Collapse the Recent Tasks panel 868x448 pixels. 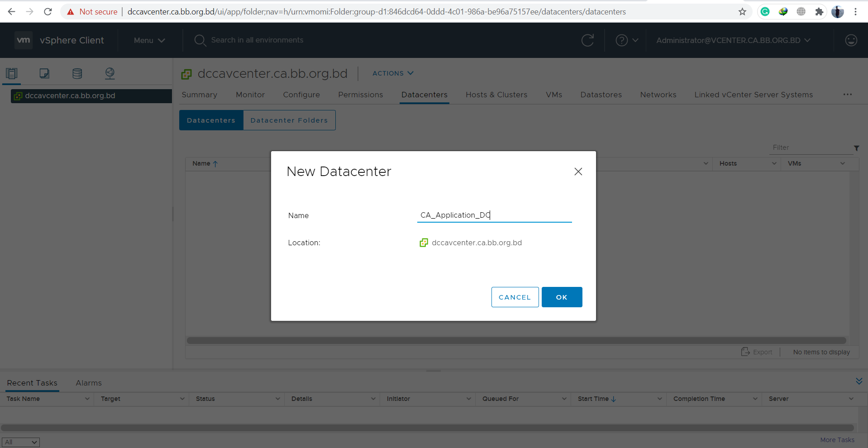tap(858, 381)
